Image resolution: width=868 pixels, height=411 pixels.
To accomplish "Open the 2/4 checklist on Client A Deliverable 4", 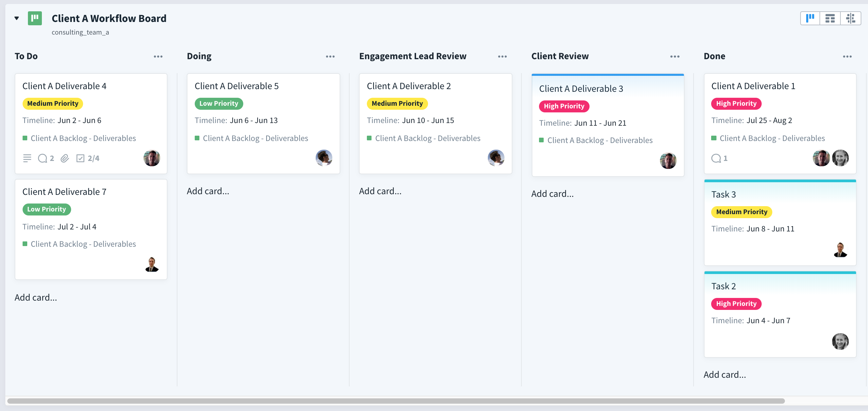I will point(80,158).
